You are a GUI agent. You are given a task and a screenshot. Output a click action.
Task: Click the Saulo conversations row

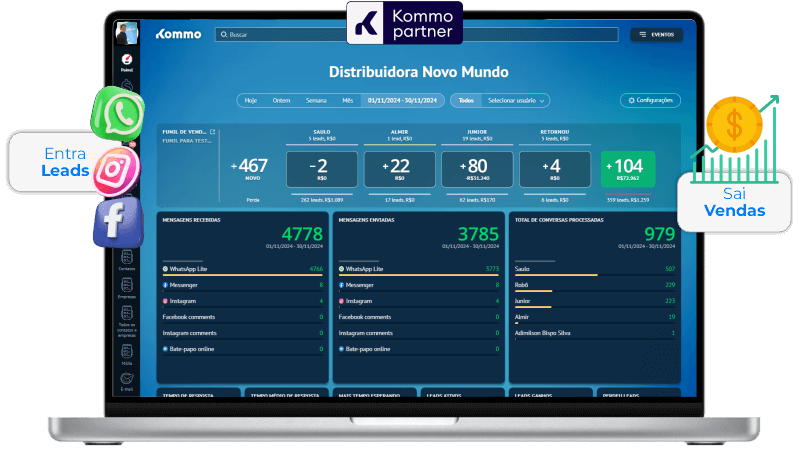(x=595, y=269)
